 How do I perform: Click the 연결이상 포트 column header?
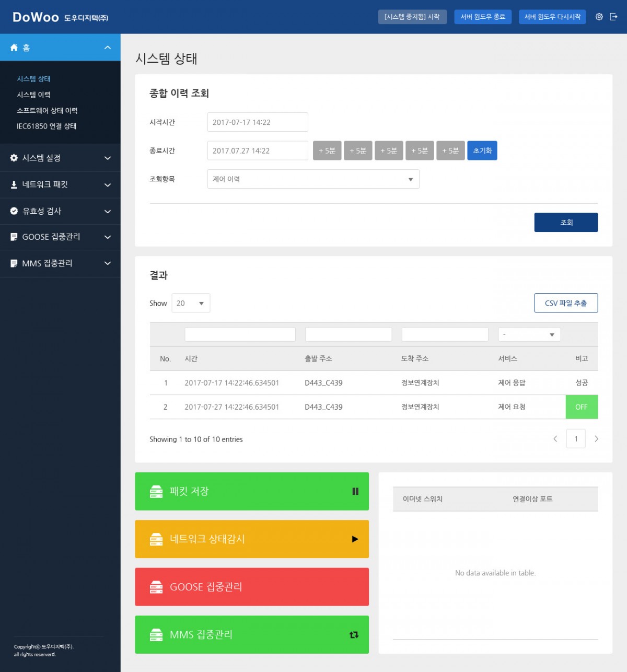(532, 499)
